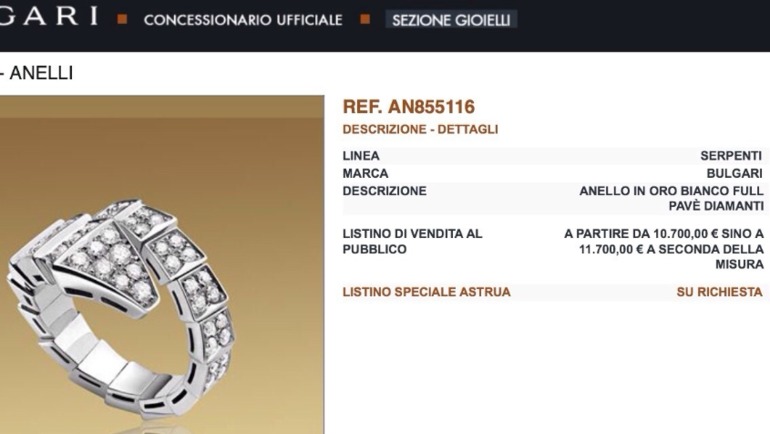Screen dimensions: 770x434
Task: Select the Sezione Gioielli header tab
Action: click(451, 20)
